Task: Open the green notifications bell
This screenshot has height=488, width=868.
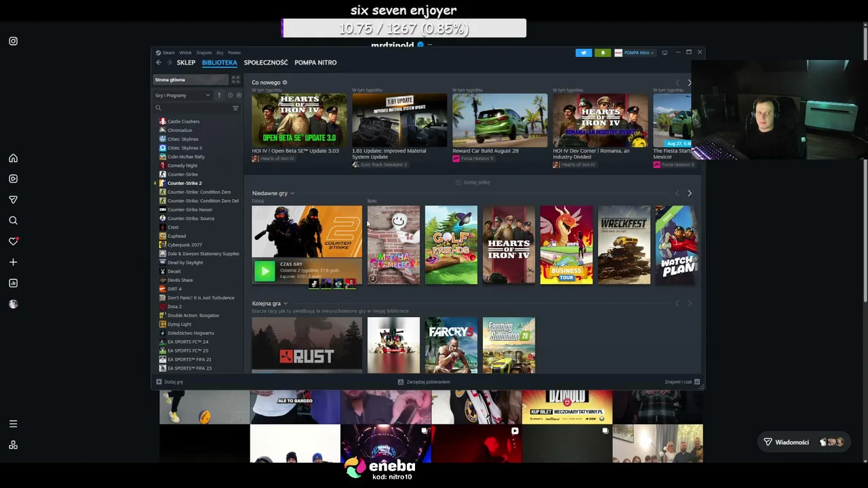Action: 602,52
